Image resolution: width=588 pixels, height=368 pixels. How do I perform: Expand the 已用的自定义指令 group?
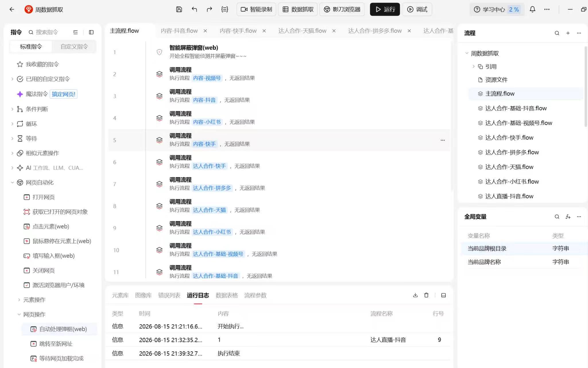tap(12, 79)
